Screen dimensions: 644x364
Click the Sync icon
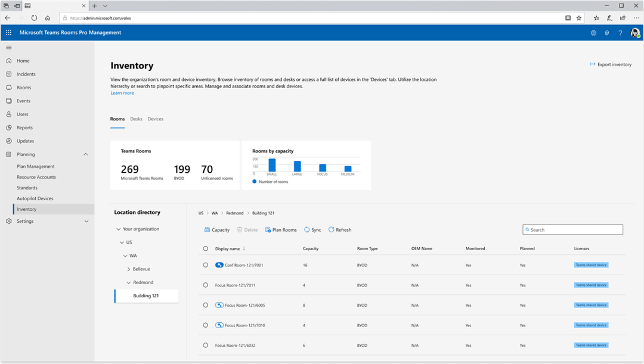pyautogui.click(x=307, y=230)
